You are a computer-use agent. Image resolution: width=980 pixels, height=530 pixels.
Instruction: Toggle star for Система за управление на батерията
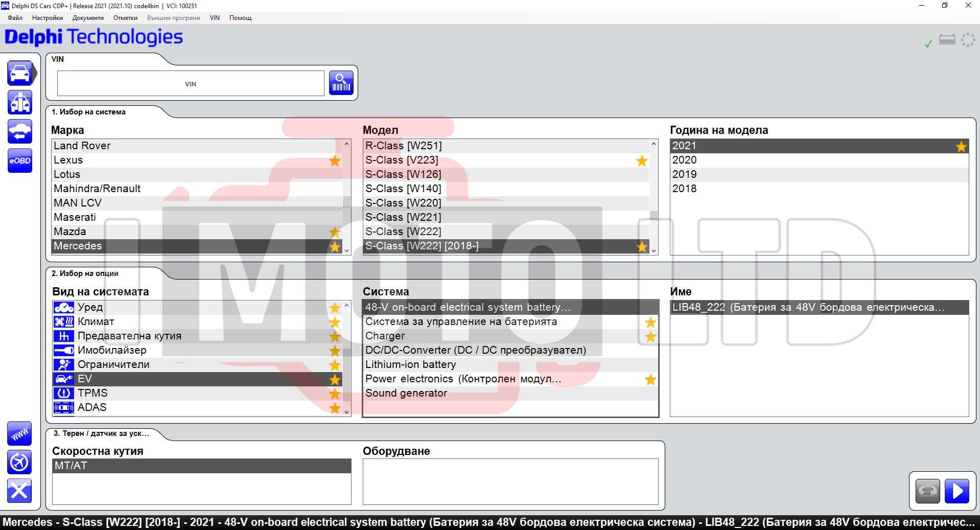click(650, 322)
